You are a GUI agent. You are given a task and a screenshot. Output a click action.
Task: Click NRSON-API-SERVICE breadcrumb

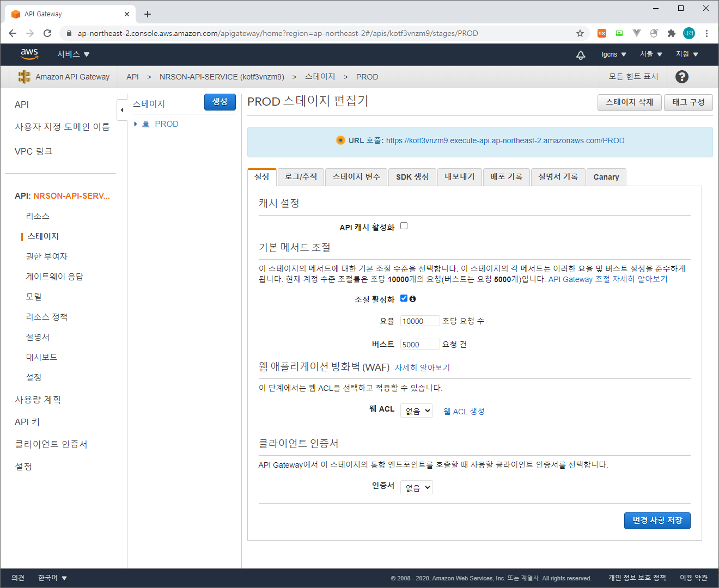pyautogui.click(x=222, y=77)
